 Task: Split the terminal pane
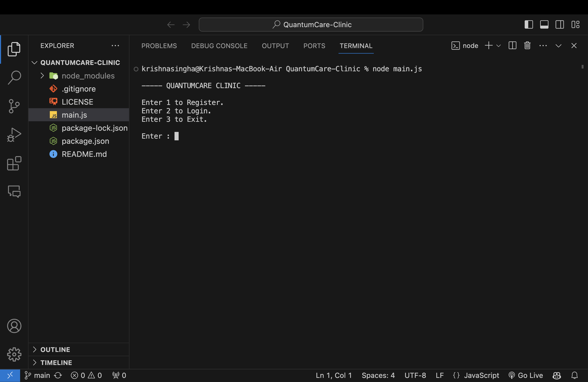coord(512,46)
